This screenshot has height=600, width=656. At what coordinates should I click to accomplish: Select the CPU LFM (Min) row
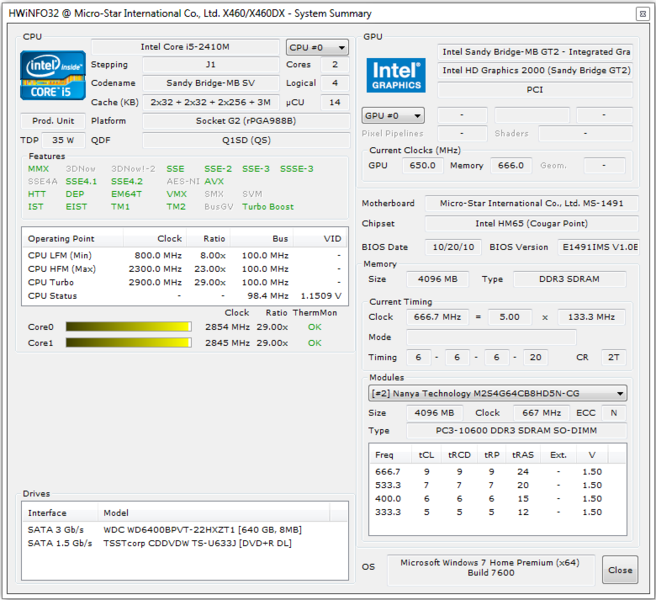[x=184, y=255]
